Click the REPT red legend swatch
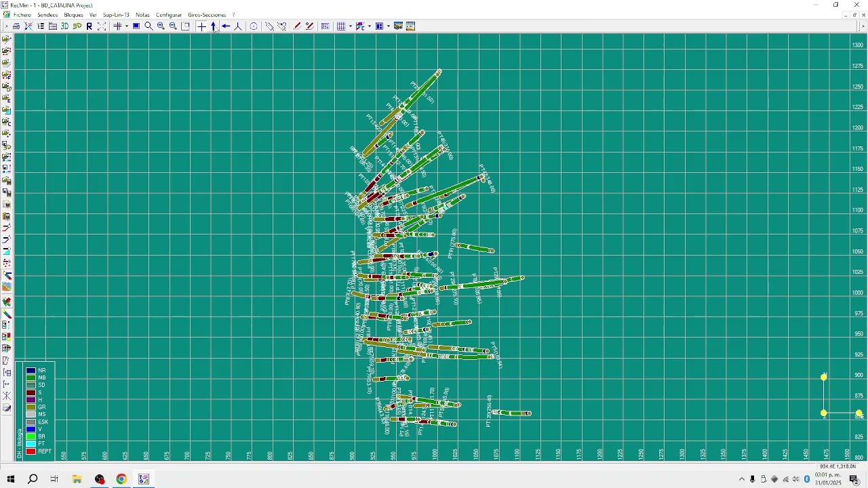 pyautogui.click(x=31, y=451)
